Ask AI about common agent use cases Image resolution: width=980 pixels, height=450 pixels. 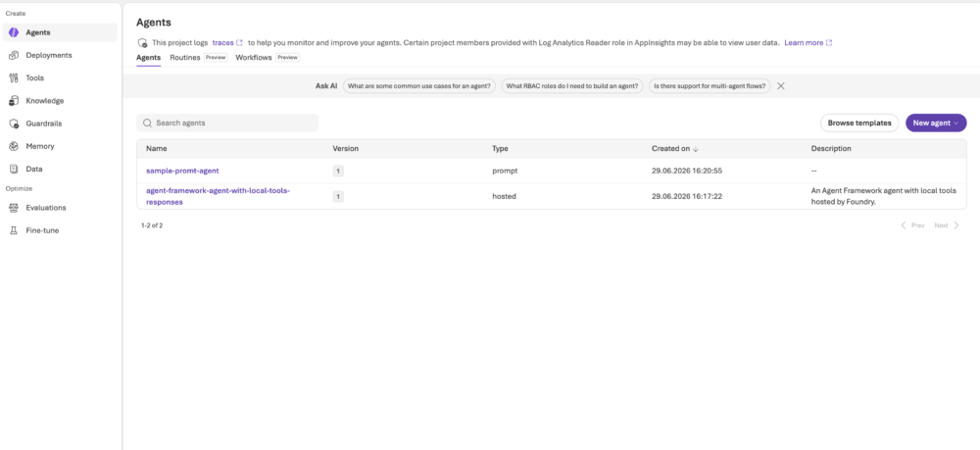[x=419, y=86]
